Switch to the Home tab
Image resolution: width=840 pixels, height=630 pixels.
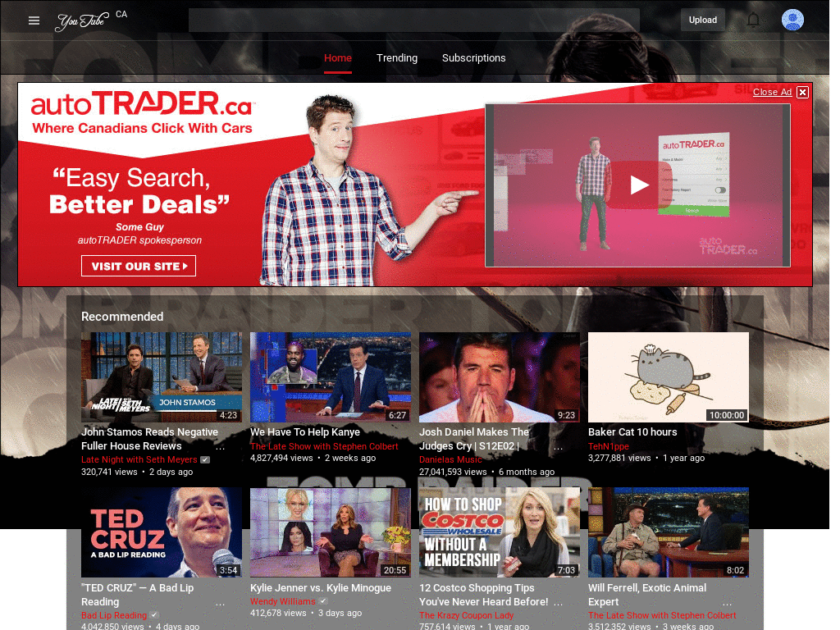click(x=337, y=58)
